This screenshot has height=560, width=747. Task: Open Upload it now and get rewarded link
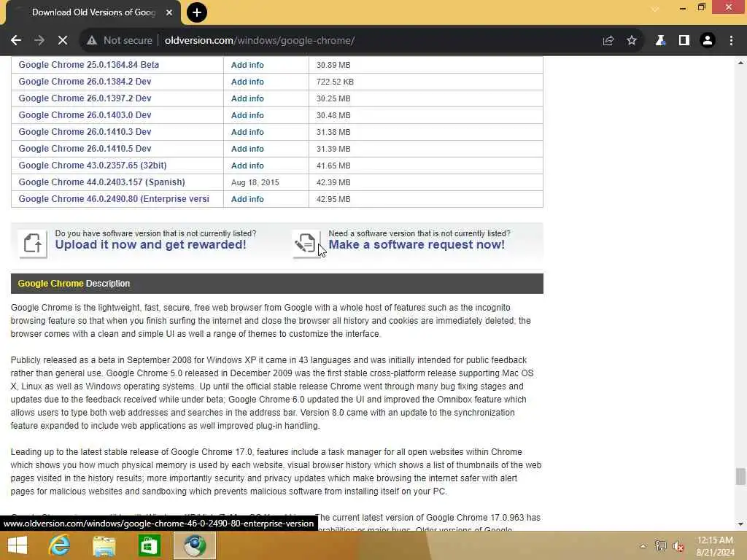pyautogui.click(x=150, y=245)
